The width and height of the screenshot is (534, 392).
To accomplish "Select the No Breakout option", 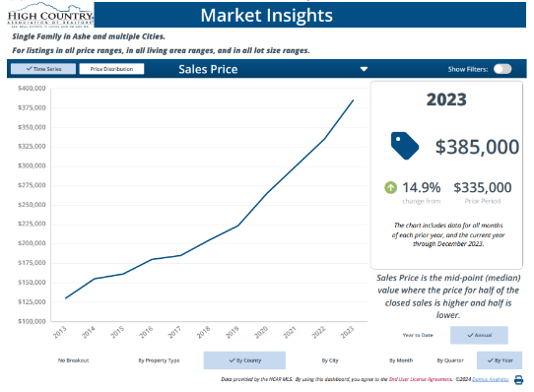I will 73,360.
